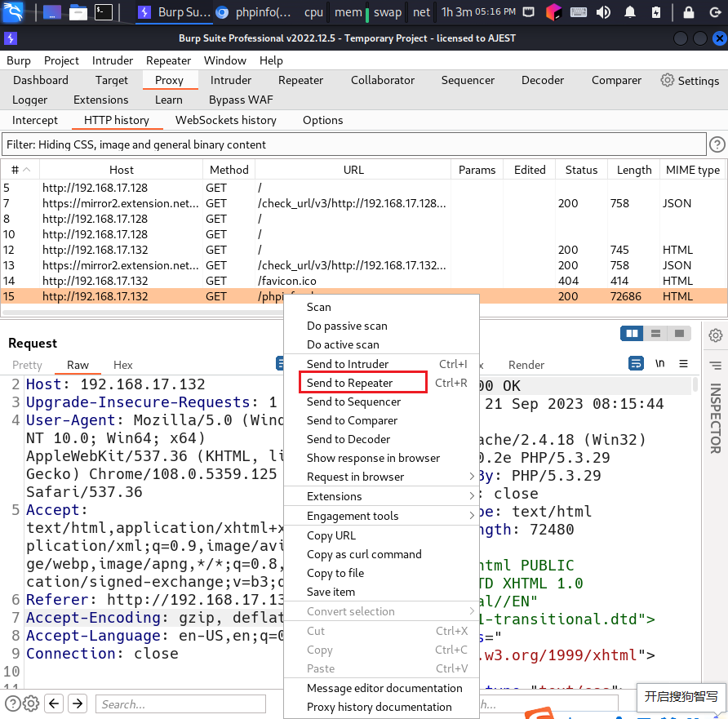This screenshot has height=719, width=728.
Task: Open the notifications bell icon
Action: pyautogui.click(x=629, y=12)
